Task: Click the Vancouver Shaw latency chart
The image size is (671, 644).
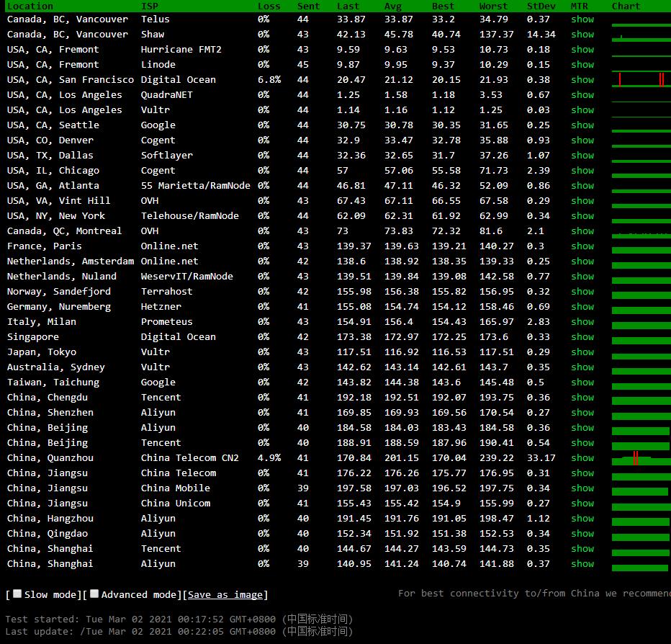Action: [641, 36]
